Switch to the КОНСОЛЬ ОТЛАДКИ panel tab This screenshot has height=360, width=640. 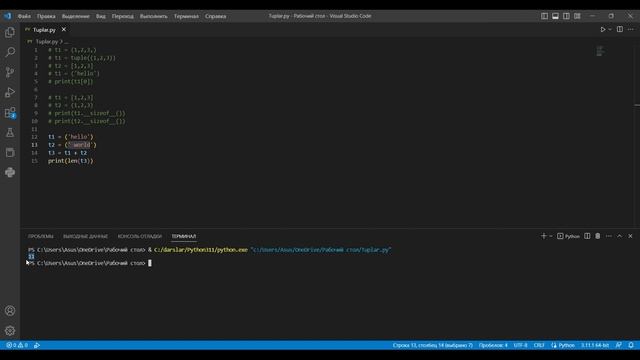(x=140, y=236)
